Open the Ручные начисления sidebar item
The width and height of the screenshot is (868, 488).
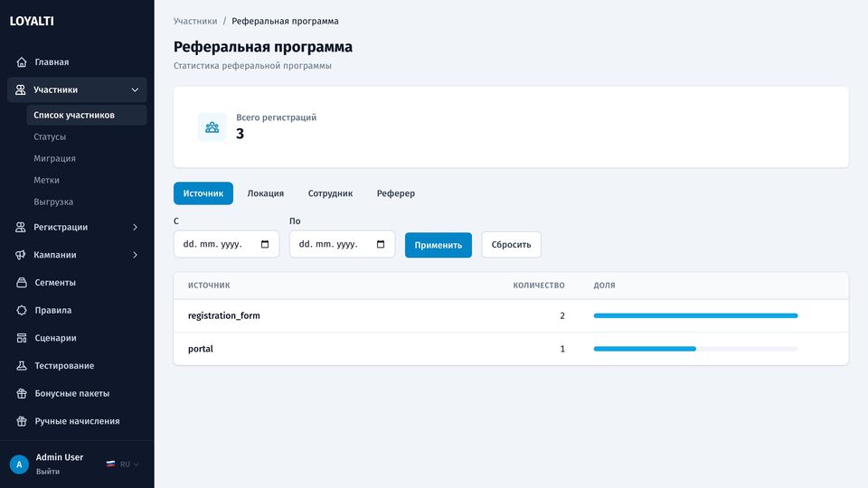coord(77,421)
